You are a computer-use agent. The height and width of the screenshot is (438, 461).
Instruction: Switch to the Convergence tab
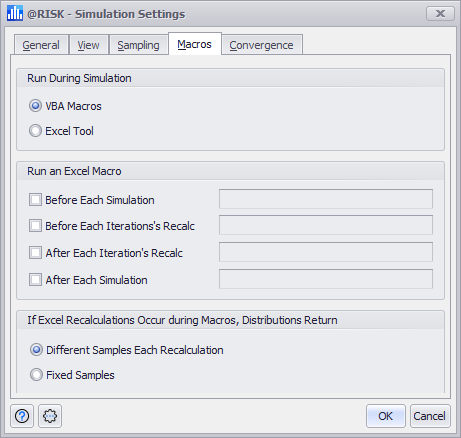[262, 45]
